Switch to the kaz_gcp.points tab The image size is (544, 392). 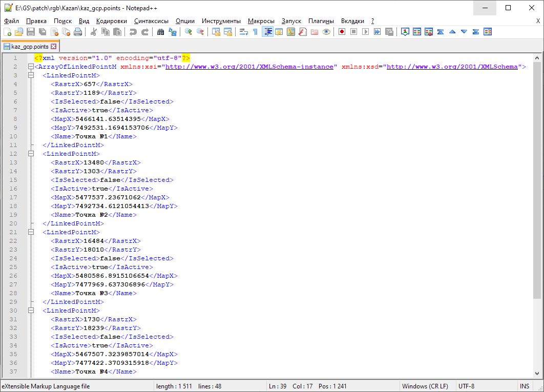(x=30, y=47)
